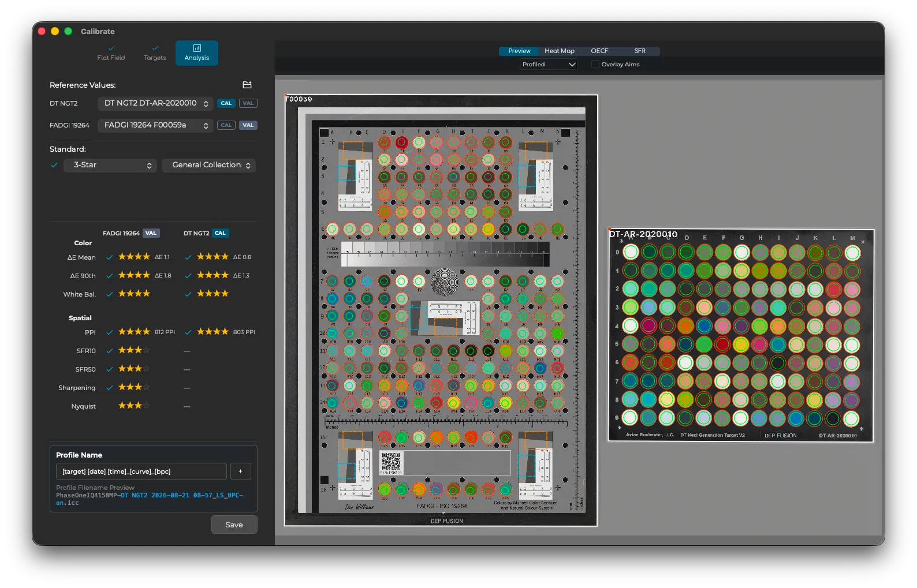Click the Sharpening star rating
The image size is (917, 588).
click(x=134, y=387)
